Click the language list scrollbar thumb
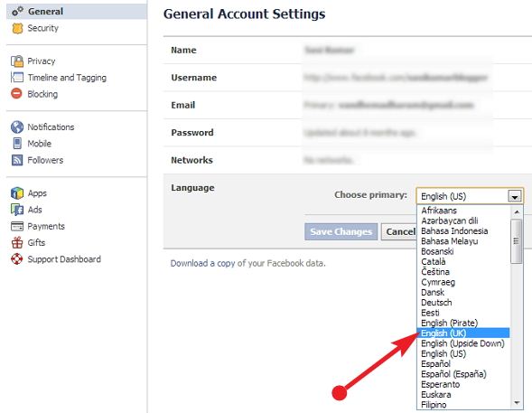The height and width of the screenshot is (413, 532). click(x=517, y=241)
